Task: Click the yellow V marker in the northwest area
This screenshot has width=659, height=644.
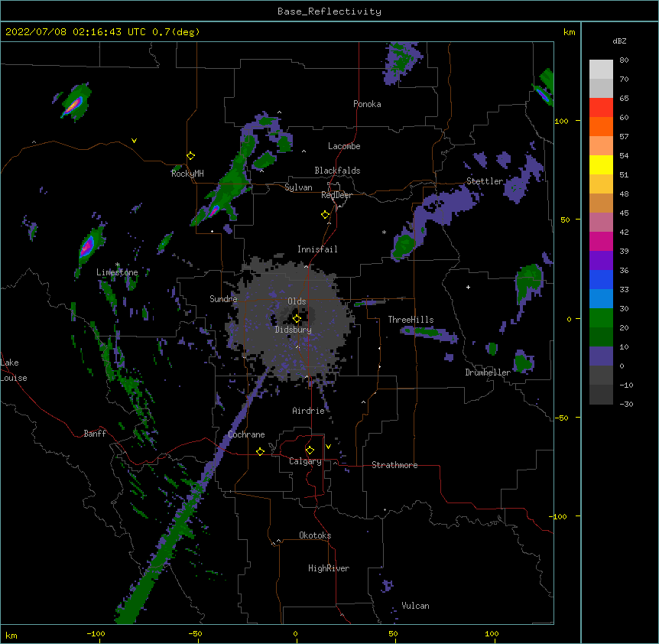Action: 134,141
